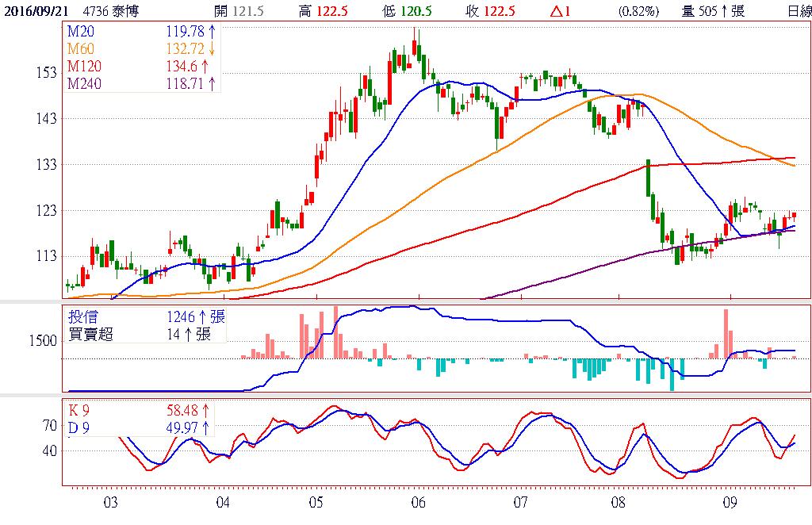This screenshot has width=812, height=525.
Task: Click the D 9 indicator legend
Action: pyautogui.click(x=79, y=428)
